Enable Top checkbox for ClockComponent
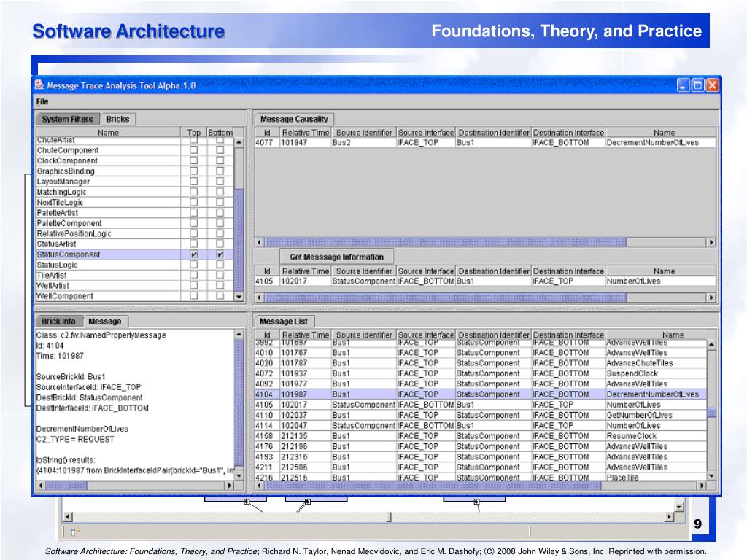 point(193,160)
